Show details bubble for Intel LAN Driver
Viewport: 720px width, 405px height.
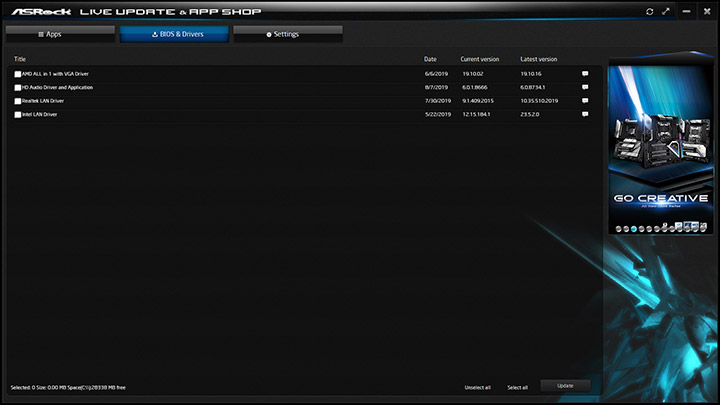tap(585, 114)
